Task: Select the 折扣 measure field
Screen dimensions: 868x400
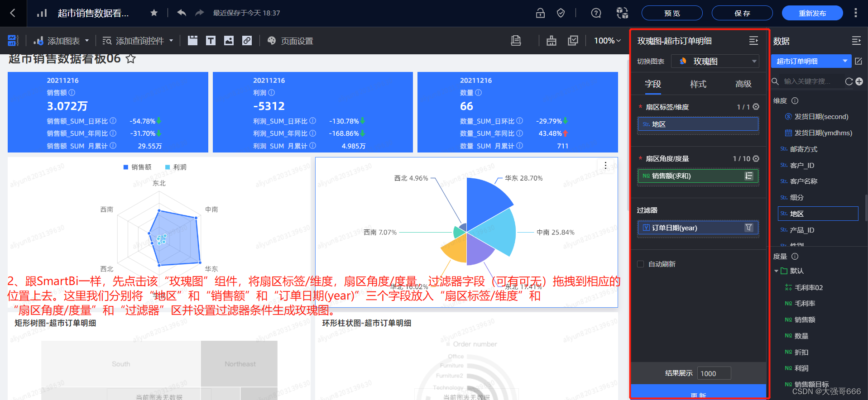Action: (801, 352)
